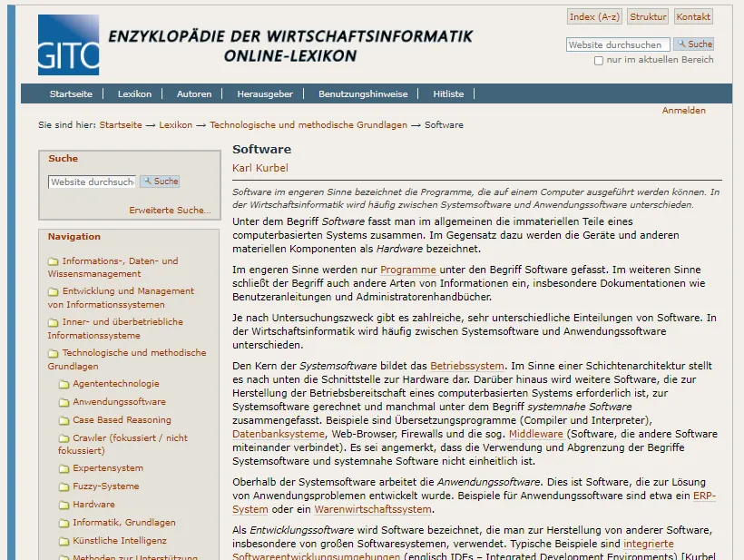Enable 'nur im aktuellen Bereich' checkbox
744x560 pixels.
click(599, 60)
